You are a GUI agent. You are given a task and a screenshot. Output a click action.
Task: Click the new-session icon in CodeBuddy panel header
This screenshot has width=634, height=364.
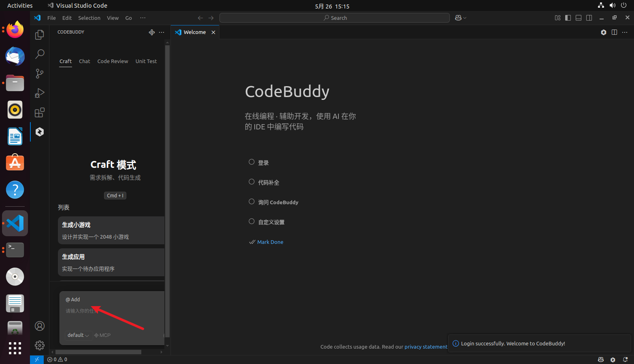pos(152,32)
